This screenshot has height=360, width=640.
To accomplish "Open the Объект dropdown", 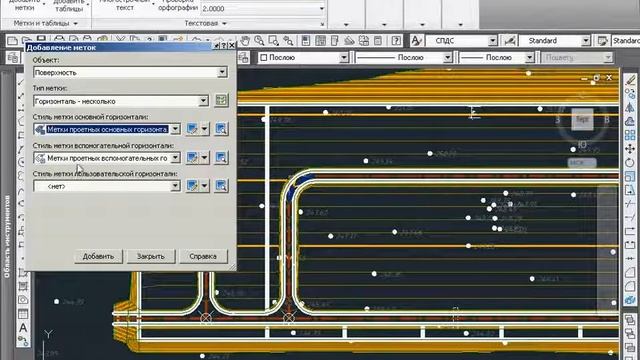I will tap(222, 72).
